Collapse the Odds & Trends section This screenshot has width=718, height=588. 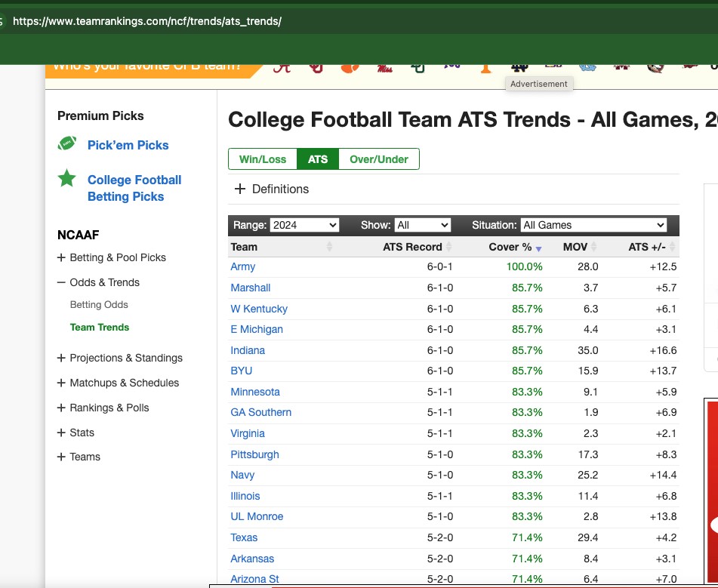click(x=61, y=282)
